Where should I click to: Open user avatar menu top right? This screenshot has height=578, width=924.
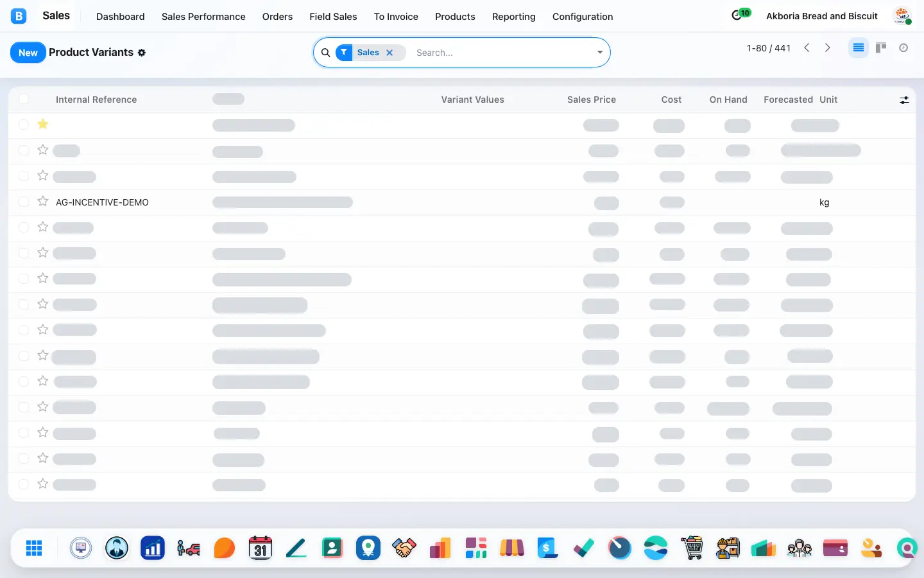903,16
